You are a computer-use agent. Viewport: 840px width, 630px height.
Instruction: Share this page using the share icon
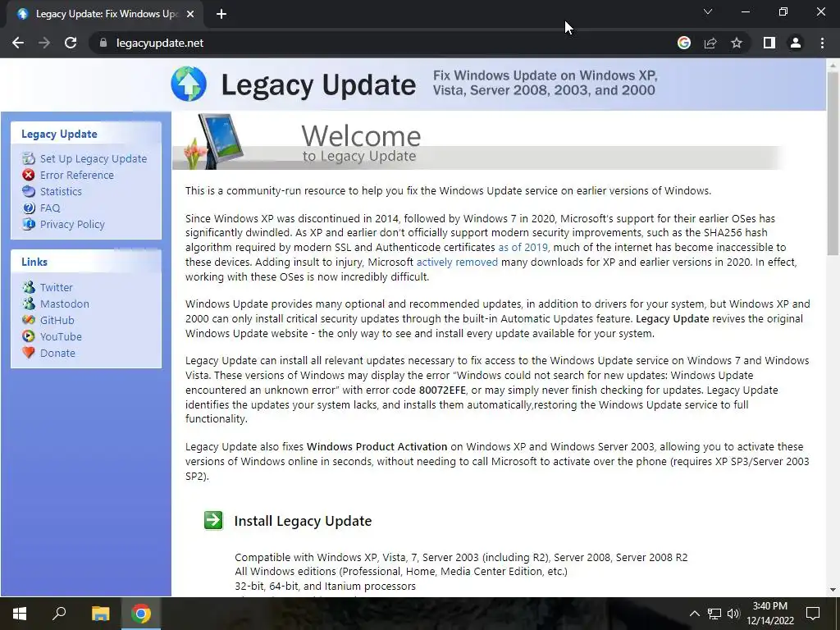[710, 43]
